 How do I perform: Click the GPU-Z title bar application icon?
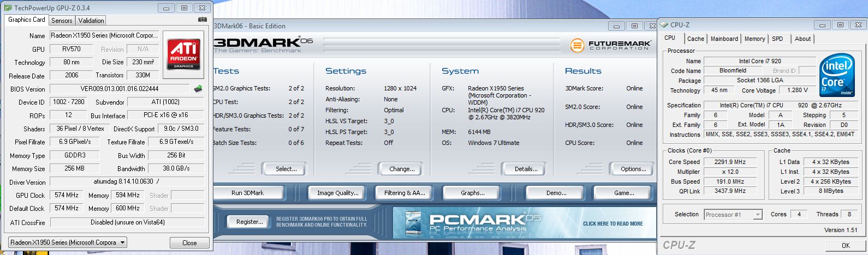click(8, 8)
